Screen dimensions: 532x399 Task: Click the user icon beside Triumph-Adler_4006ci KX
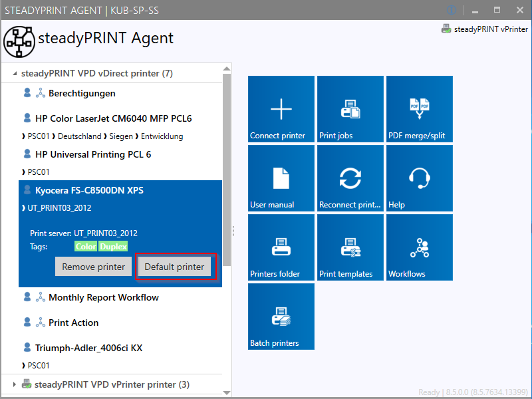27,347
